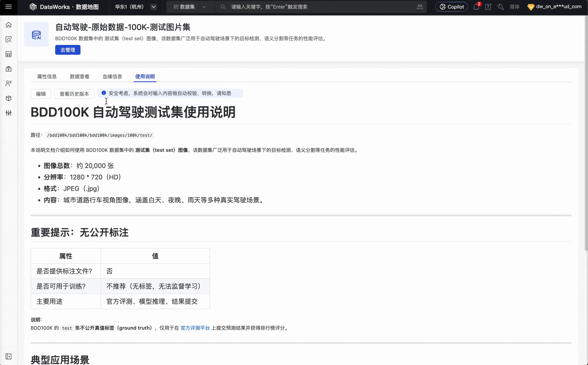Image resolution: width=588 pixels, height=365 pixels.
Task: Click the wrench tool icon in top bar
Action: (500, 7)
